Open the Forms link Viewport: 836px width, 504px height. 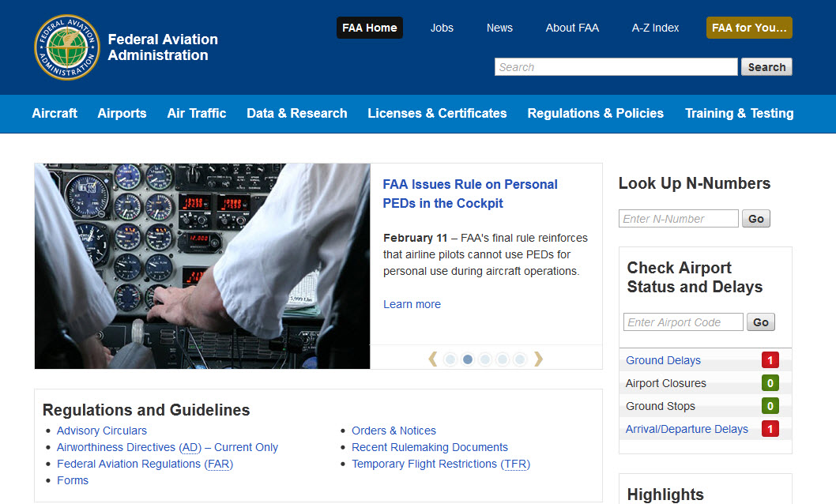pyautogui.click(x=73, y=480)
